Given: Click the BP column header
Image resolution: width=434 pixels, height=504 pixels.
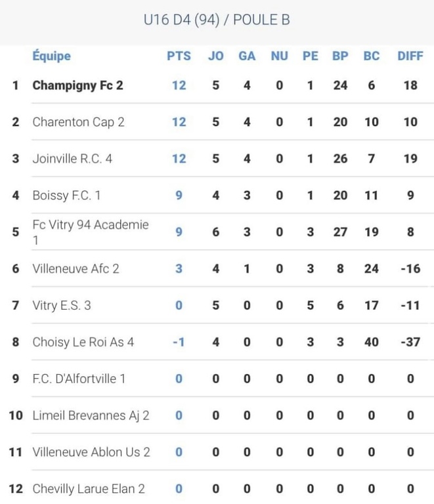Looking at the screenshot, I should pyautogui.click(x=340, y=56).
